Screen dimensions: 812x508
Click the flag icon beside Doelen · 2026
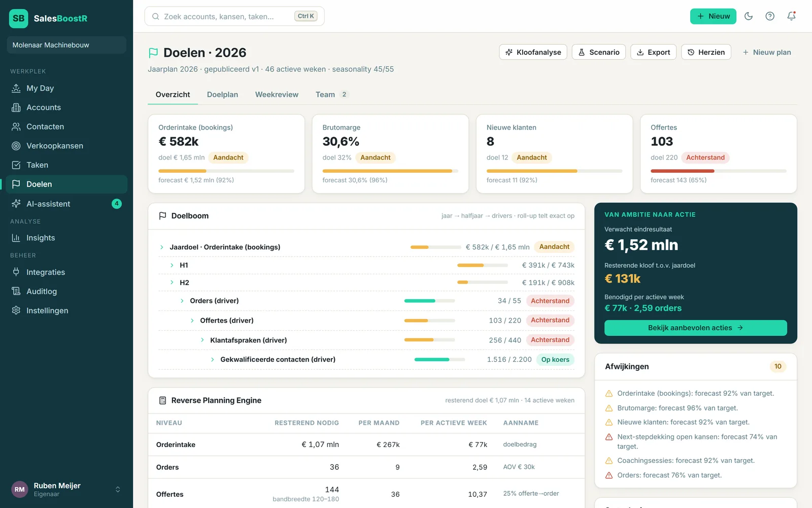pos(153,53)
